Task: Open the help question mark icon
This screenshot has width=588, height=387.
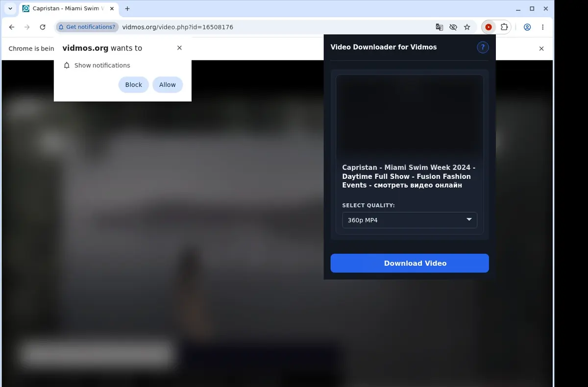Action: pyautogui.click(x=483, y=47)
